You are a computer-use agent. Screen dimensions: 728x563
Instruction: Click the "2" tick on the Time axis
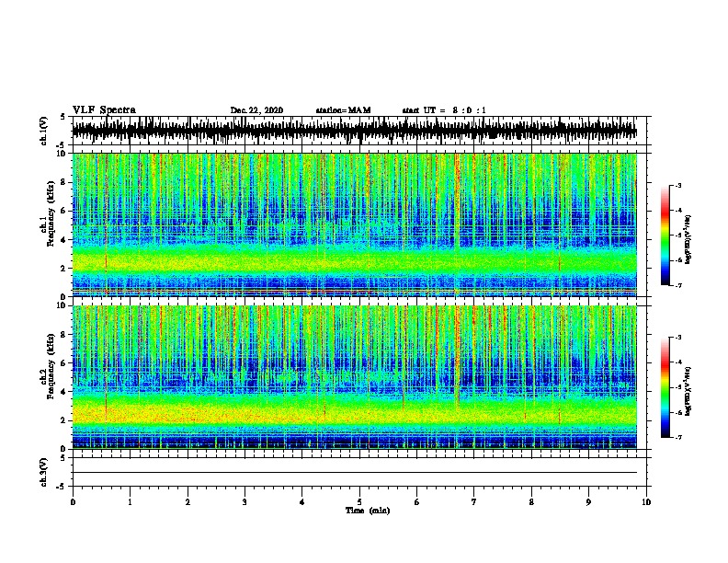(188, 502)
